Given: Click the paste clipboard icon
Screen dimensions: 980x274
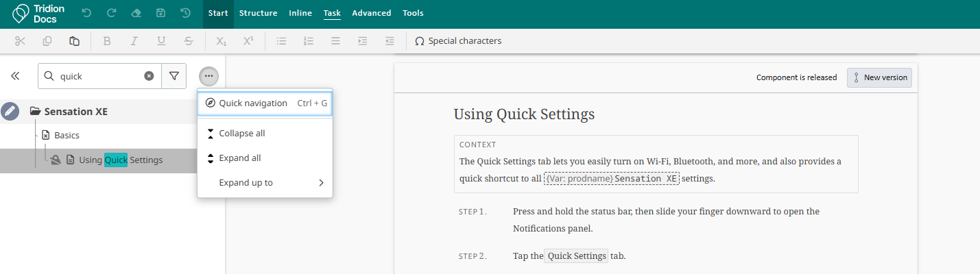Looking at the screenshot, I should click(74, 41).
